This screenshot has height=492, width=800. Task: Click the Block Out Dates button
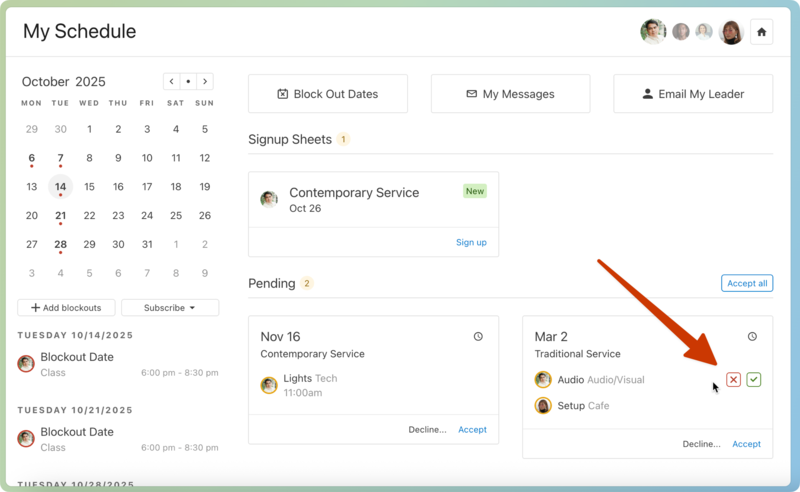(328, 94)
